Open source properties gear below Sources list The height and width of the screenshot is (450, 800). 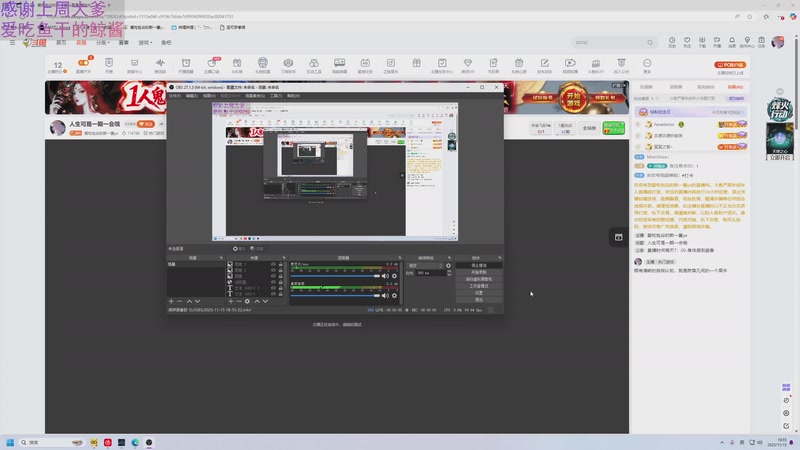(x=247, y=302)
